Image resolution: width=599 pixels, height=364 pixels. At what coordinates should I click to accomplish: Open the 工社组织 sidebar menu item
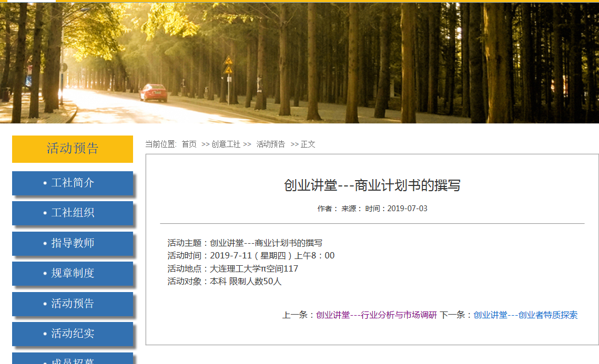click(73, 213)
